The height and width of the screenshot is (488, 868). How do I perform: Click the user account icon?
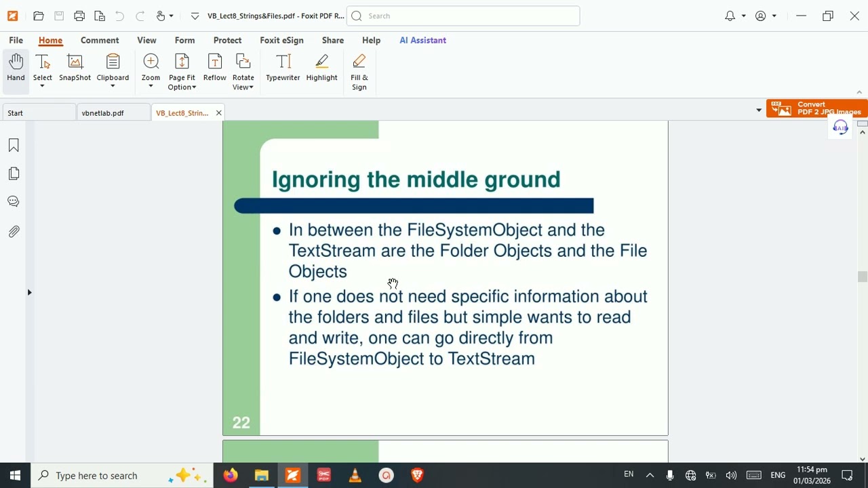point(761,16)
